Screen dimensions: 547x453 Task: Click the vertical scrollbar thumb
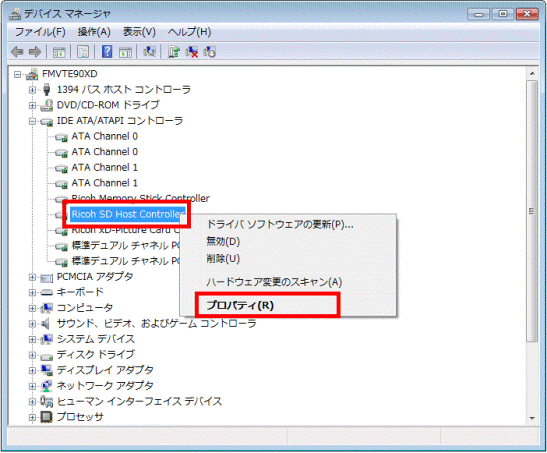[x=532, y=211]
